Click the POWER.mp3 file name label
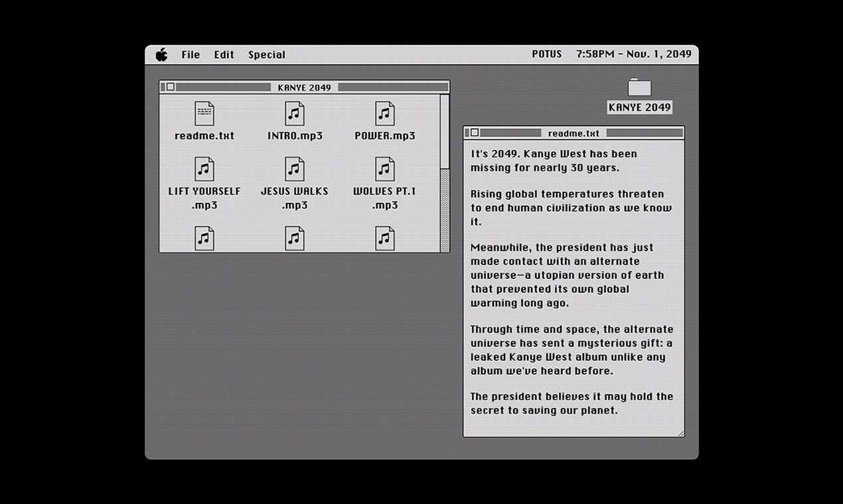This screenshot has width=843, height=504. click(x=385, y=135)
